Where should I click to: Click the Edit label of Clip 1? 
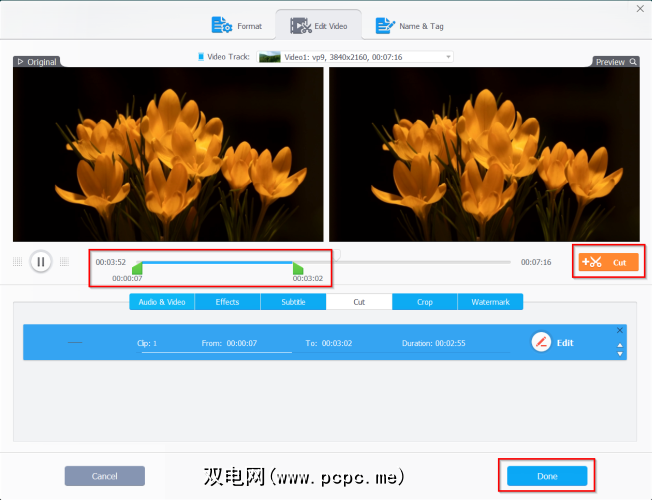tap(565, 343)
